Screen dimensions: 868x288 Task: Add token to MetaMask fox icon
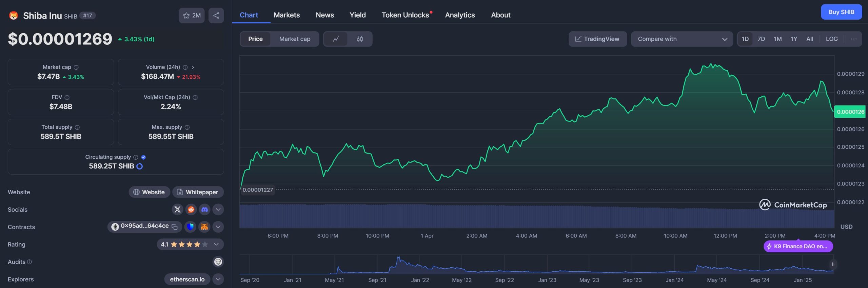click(204, 227)
